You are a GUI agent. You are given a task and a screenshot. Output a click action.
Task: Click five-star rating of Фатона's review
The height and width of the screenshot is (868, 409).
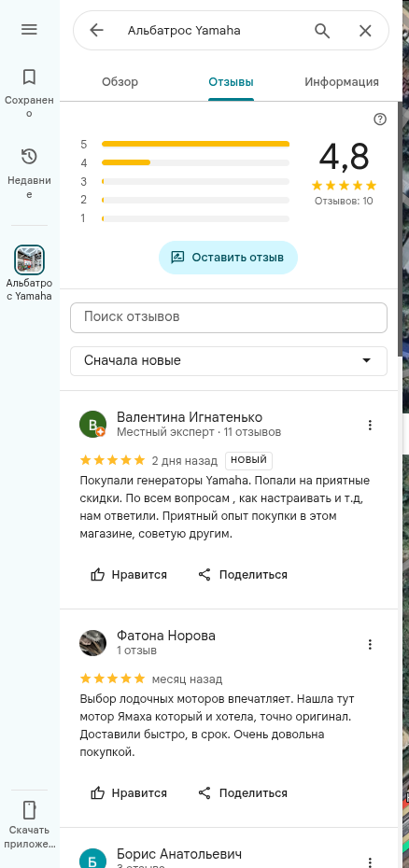[112, 679]
